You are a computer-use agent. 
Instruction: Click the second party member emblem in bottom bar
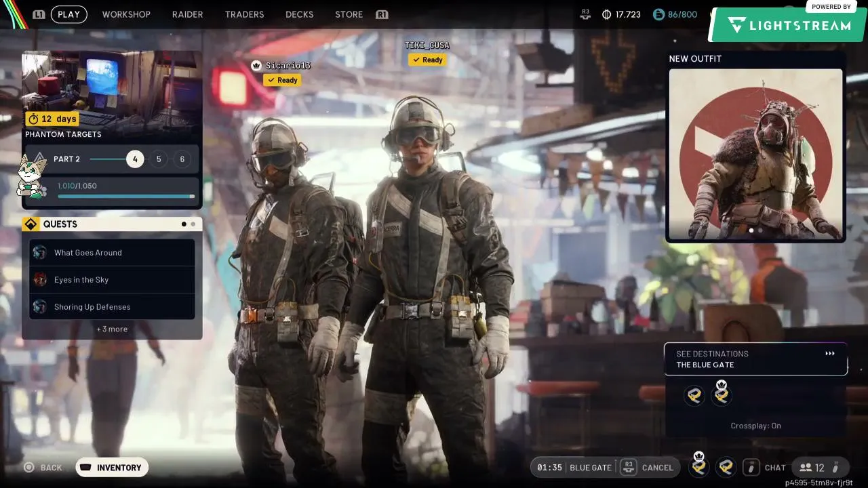726,466
